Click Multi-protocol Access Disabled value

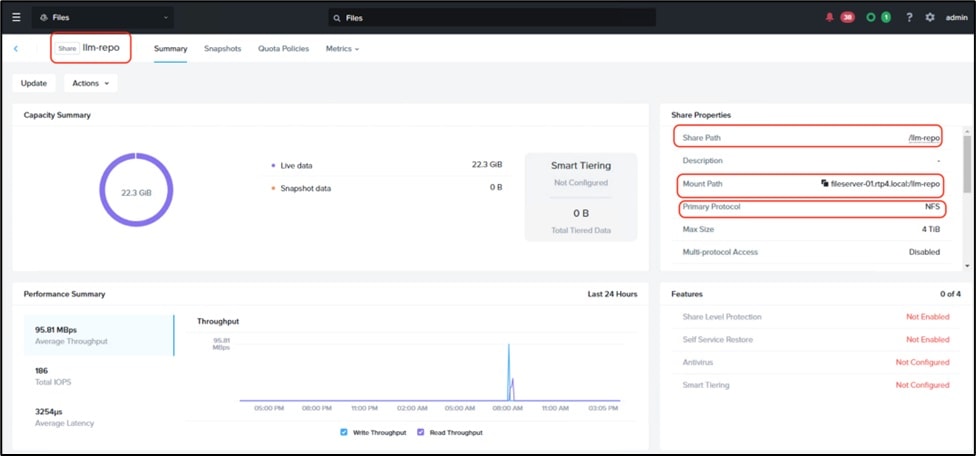point(924,252)
